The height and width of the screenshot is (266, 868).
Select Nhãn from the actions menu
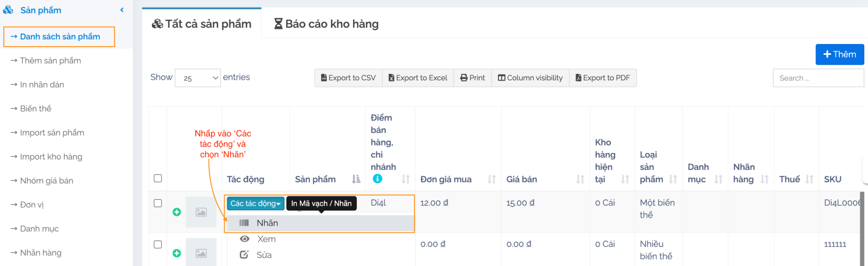(x=267, y=223)
